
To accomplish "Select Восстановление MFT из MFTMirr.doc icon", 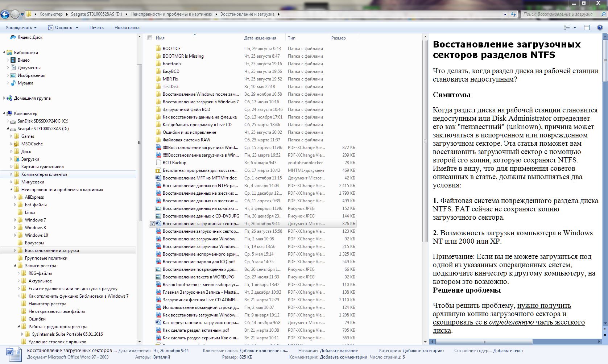I will click(158, 178).
